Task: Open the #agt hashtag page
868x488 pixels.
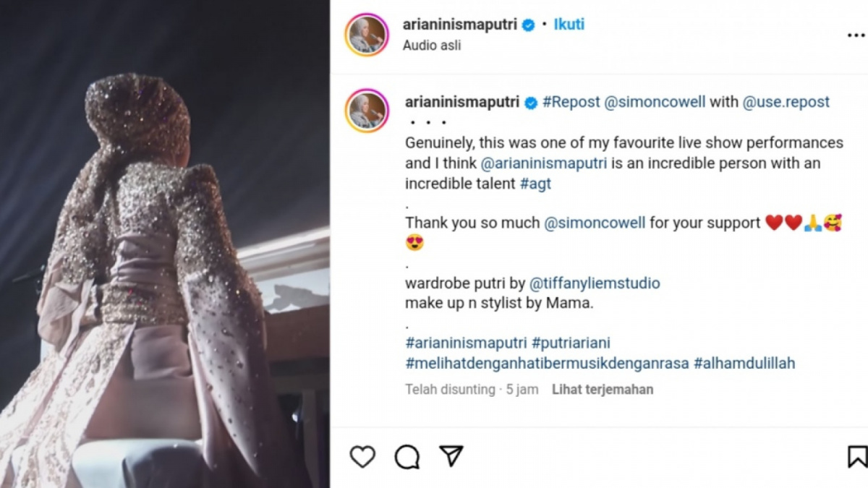Action: coord(535,184)
